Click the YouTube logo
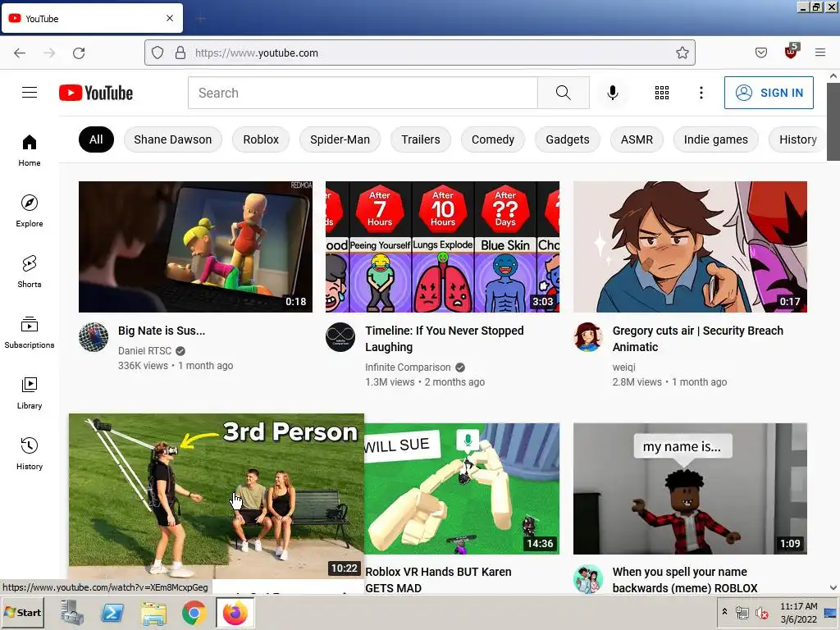The width and height of the screenshot is (840, 630). 96,93
